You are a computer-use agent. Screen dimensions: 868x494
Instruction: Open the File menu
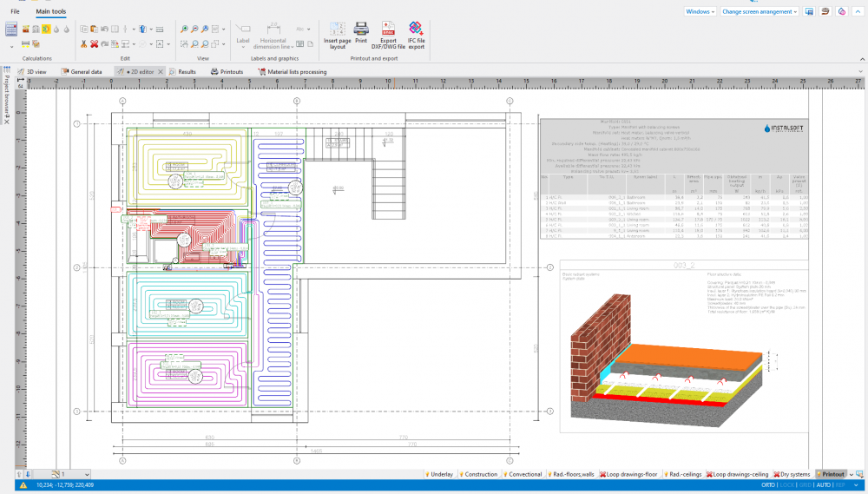click(x=15, y=11)
